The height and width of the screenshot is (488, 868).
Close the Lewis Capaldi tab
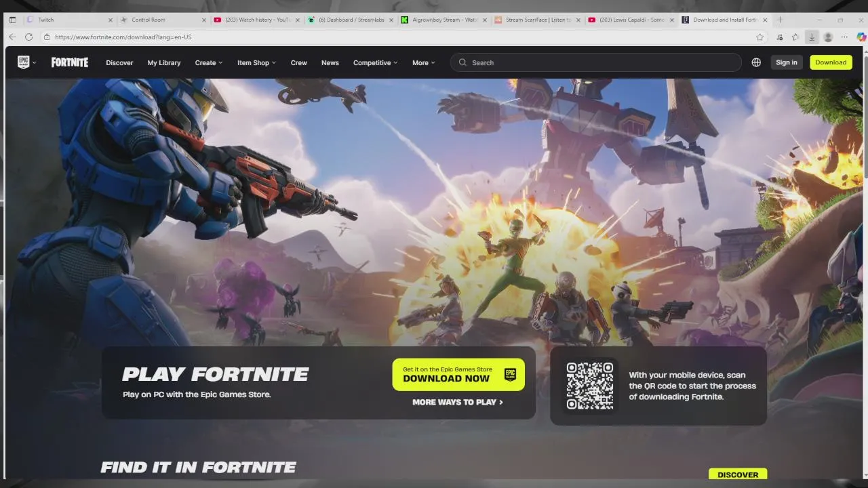tap(672, 20)
